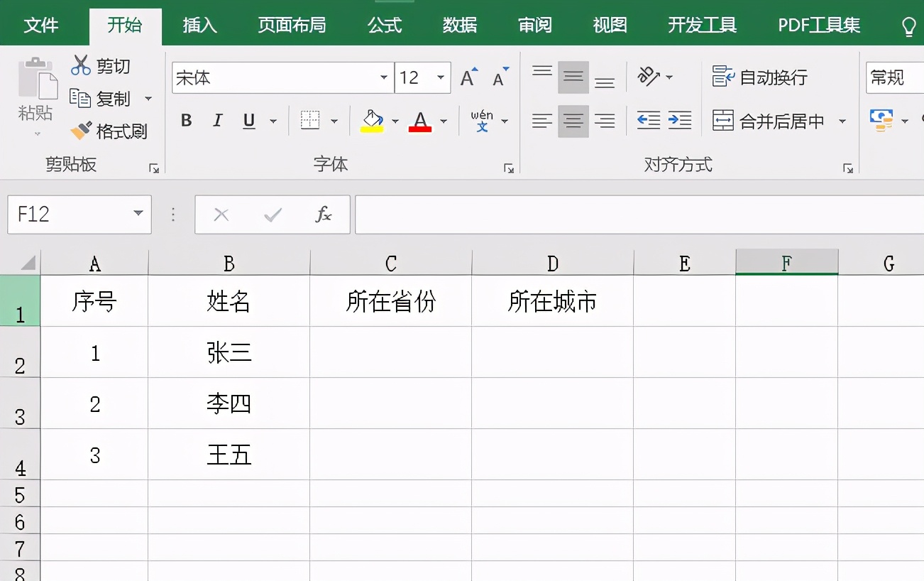924x581 pixels.
Task: Open number format dropdown 常规
Action: [894, 77]
